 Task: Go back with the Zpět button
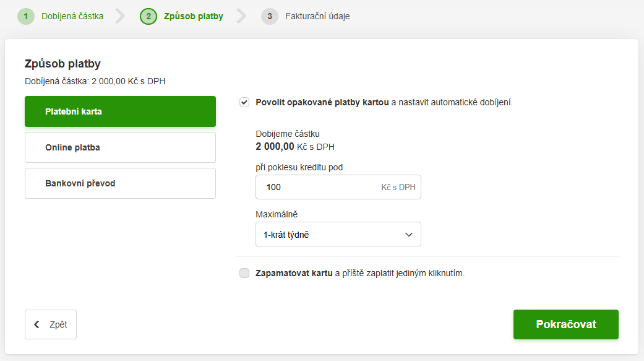coord(51,324)
